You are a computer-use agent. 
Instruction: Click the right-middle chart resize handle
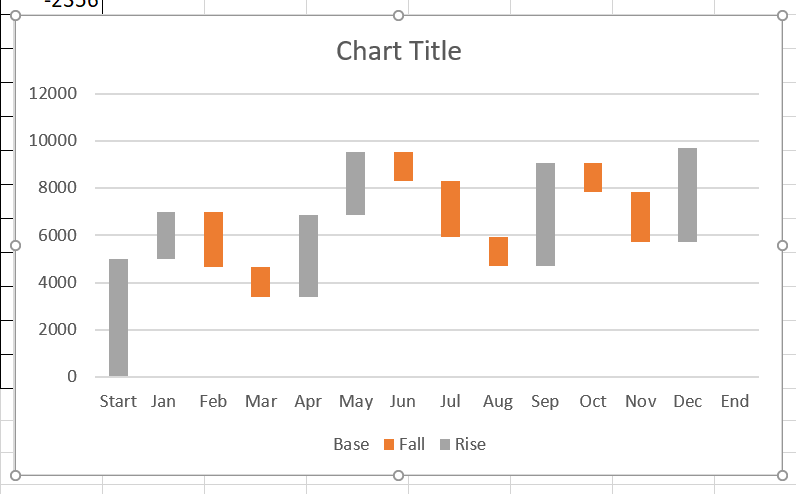(x=782, y=245)
